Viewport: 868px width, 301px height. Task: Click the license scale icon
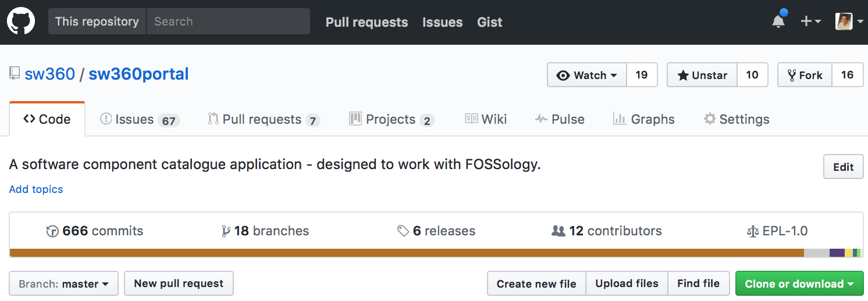753,231
